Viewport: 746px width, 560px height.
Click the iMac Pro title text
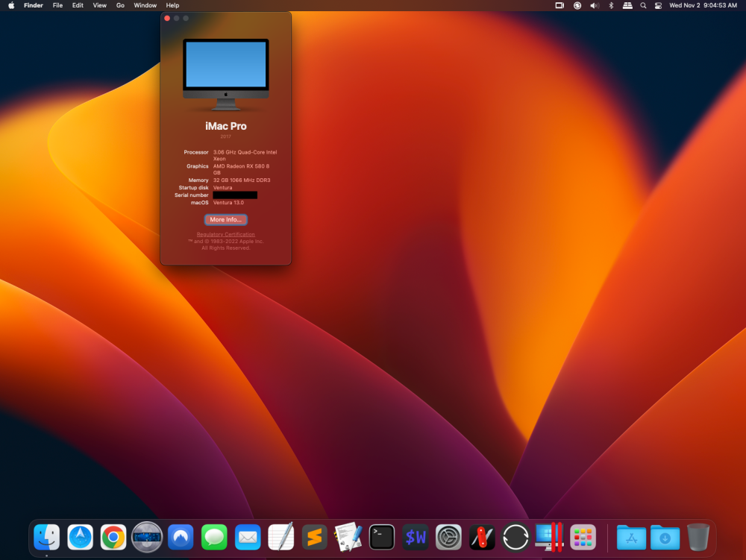226,126
